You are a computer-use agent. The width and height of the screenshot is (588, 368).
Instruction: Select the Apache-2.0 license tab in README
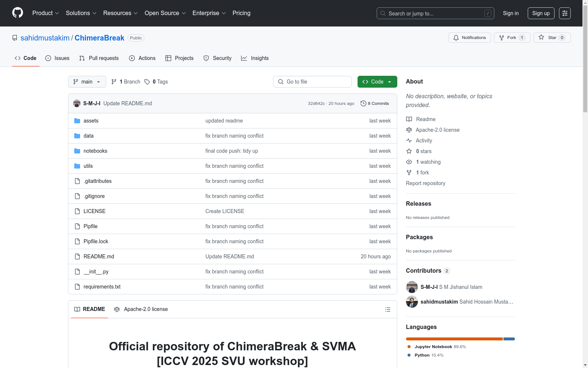pos(141,309)
